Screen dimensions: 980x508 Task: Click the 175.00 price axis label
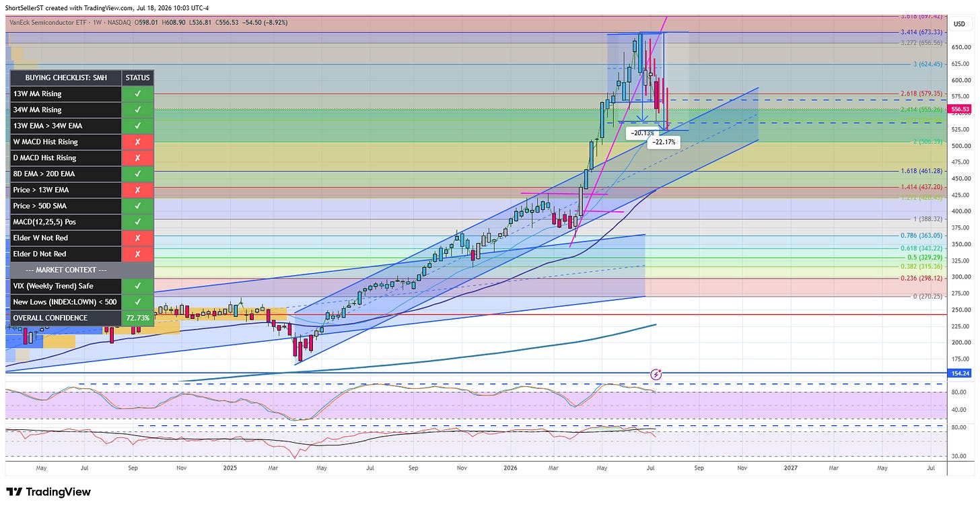click(960, 359)
